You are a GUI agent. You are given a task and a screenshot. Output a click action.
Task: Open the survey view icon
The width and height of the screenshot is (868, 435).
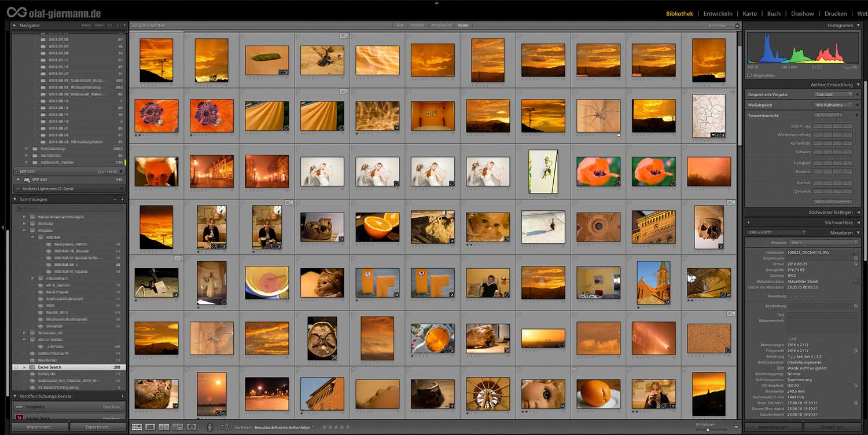[178, 427]
